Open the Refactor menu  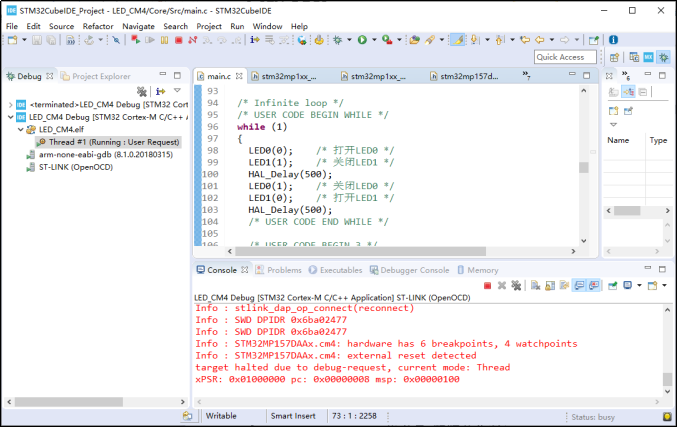point(98,26)
